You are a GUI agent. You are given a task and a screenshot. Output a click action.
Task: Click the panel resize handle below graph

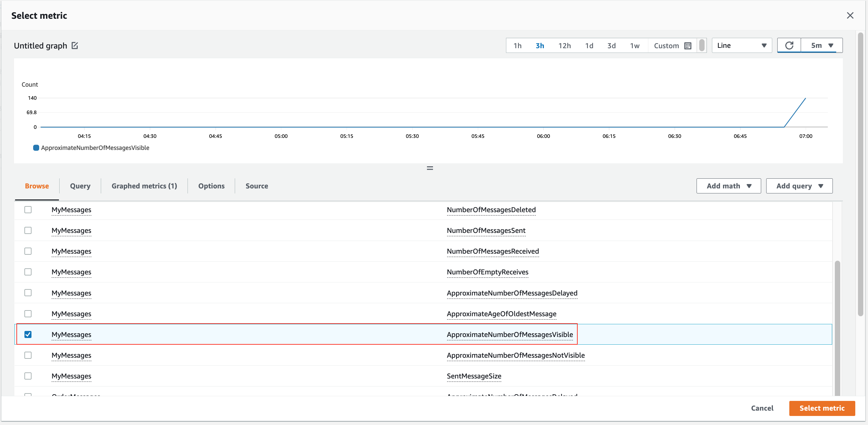pos(430,168)
